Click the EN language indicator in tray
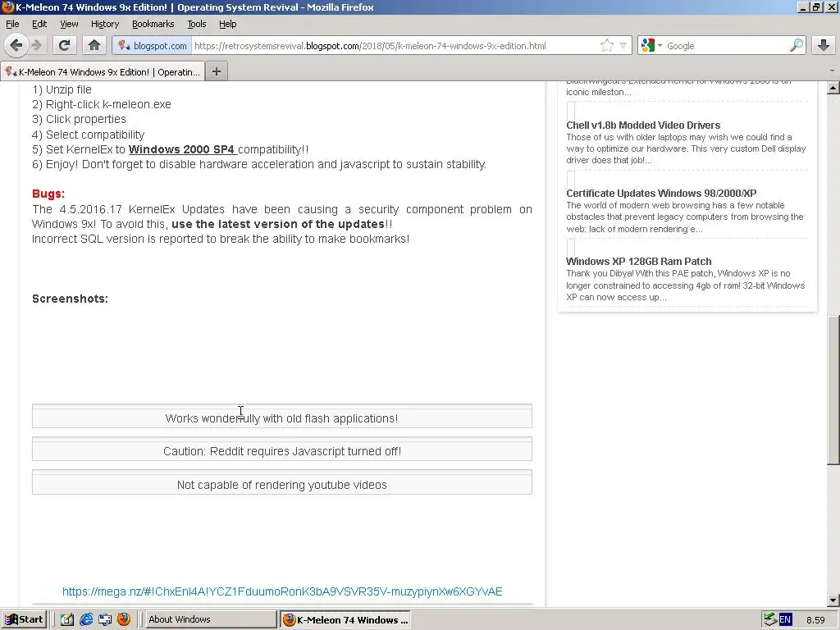 coord(785,619)
